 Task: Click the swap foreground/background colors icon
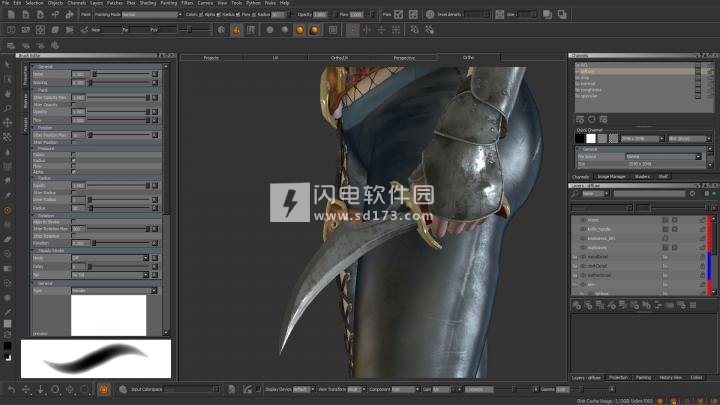[x=8, y=357]
